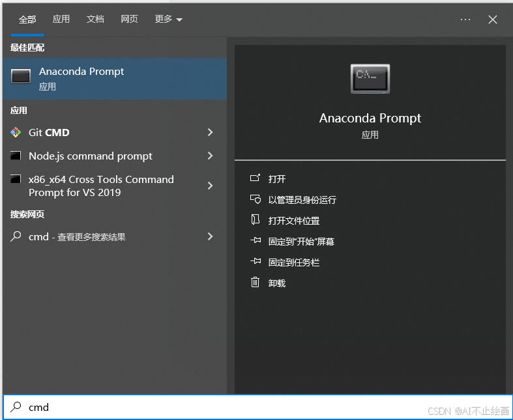The image size is (513, 420).
Task: Click the admin shield icon
Action: [x=255, y=199]
